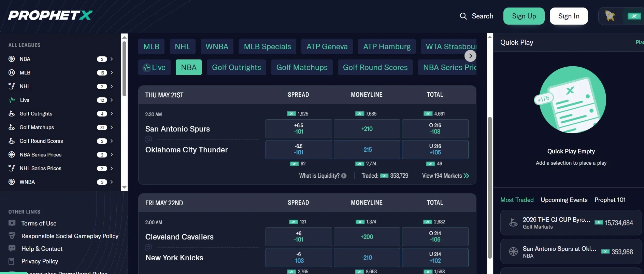Switch to Prophet 101 tab

pyautogui.click(x=610, y=200)
